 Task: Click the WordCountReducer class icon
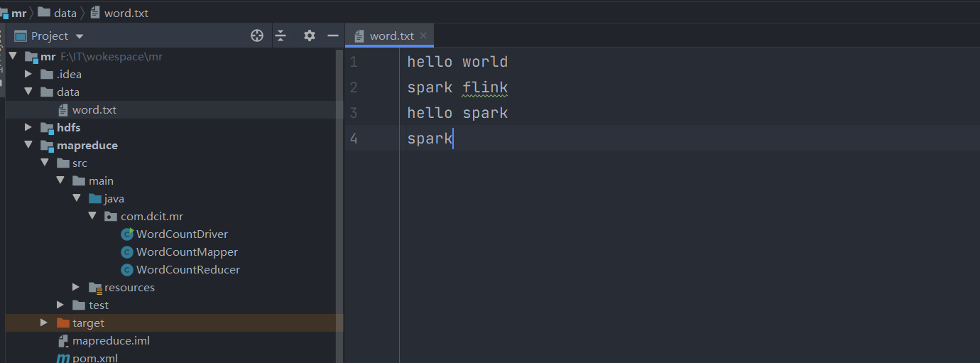click(x=127, y=269)
